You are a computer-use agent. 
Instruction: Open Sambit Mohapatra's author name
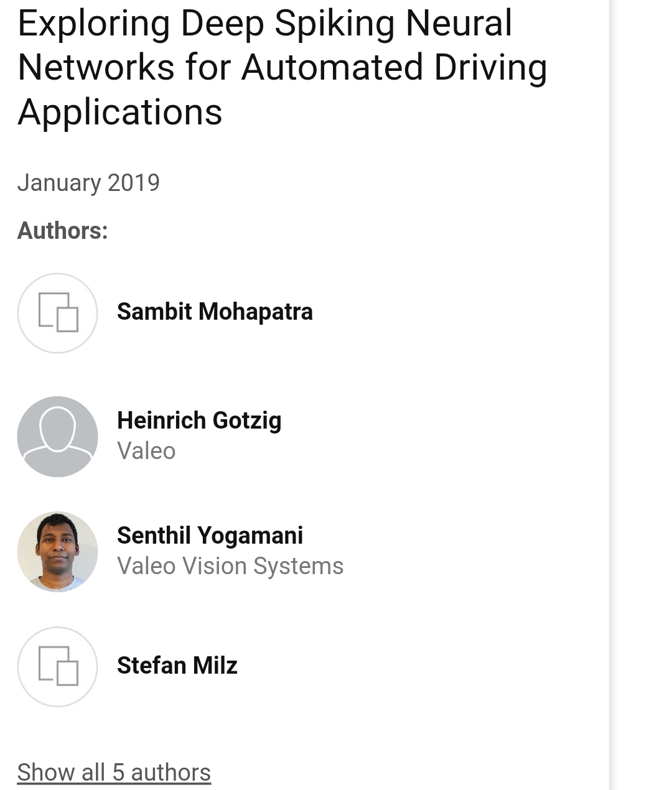[x=215, y=312]
